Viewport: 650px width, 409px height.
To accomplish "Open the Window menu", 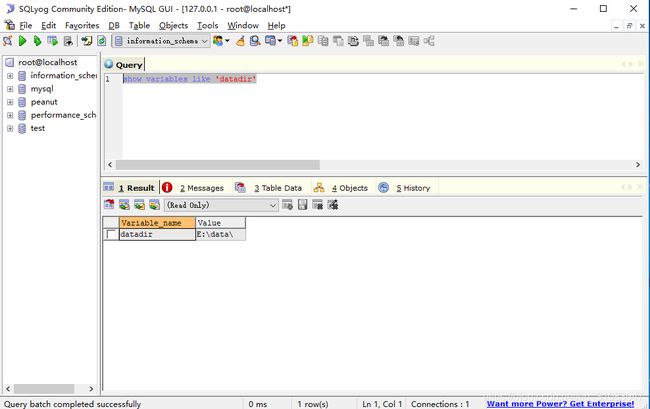I will point(243,26).
